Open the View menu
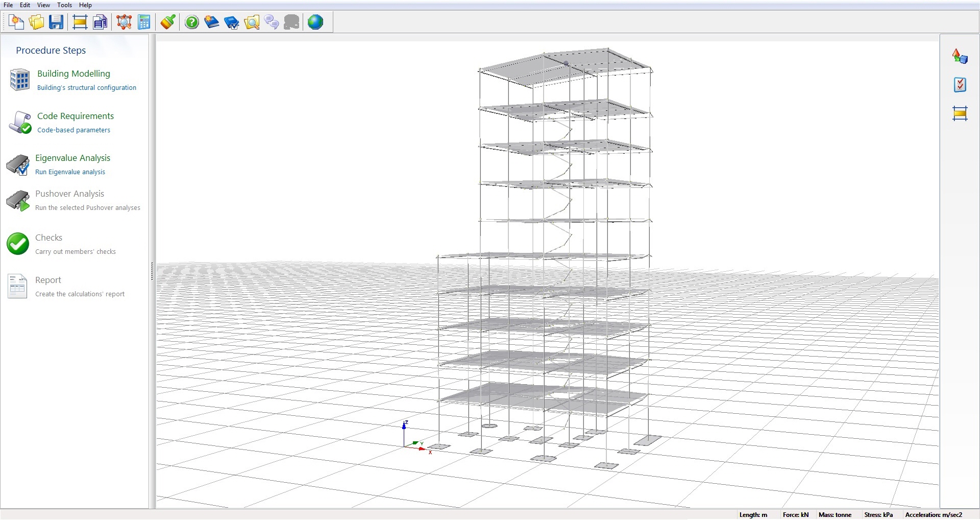Image resolution: width=980 pixels, height=520 pixels. (x=43, y=5)
